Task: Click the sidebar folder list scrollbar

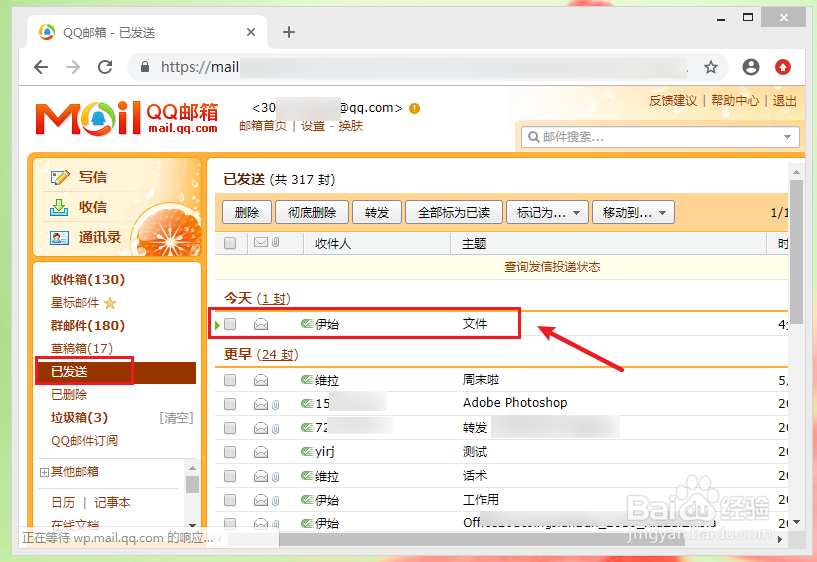Action: 192,484
